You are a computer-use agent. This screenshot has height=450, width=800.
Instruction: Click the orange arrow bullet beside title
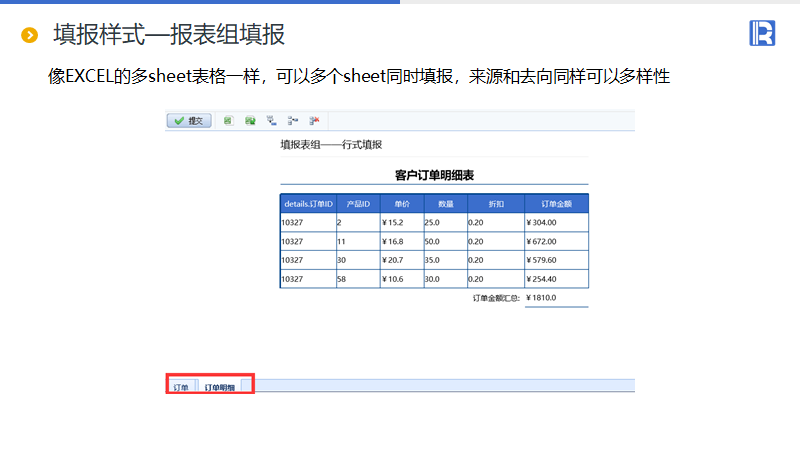[30, 35]
